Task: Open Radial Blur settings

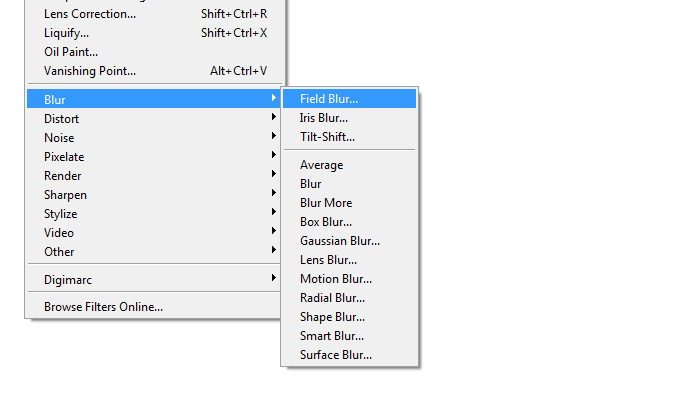Action: coord(333,298)
